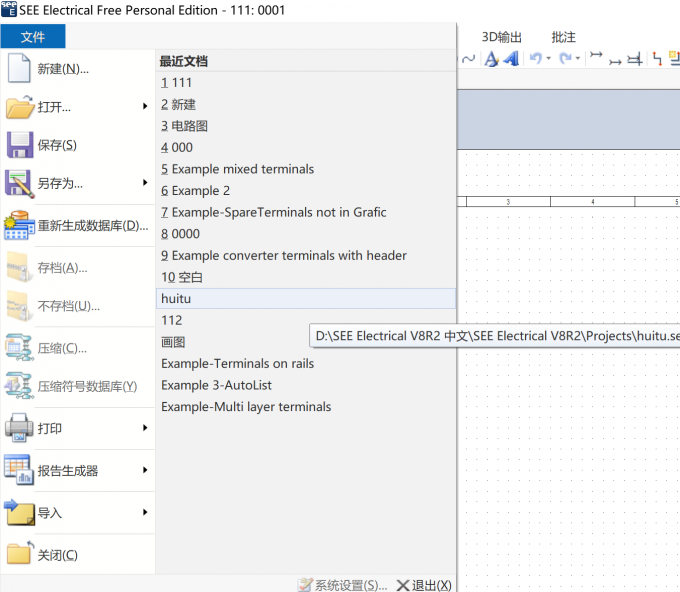Click the SEE Electrical application logo icon

(x=9, y=9)
